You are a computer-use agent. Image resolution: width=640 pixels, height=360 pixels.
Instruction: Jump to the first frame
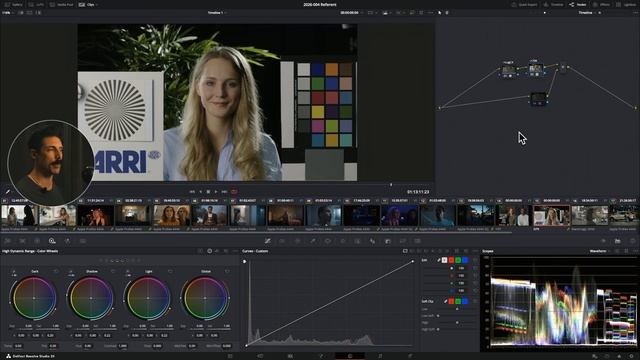pyautogui.click(x=192, y=191)
